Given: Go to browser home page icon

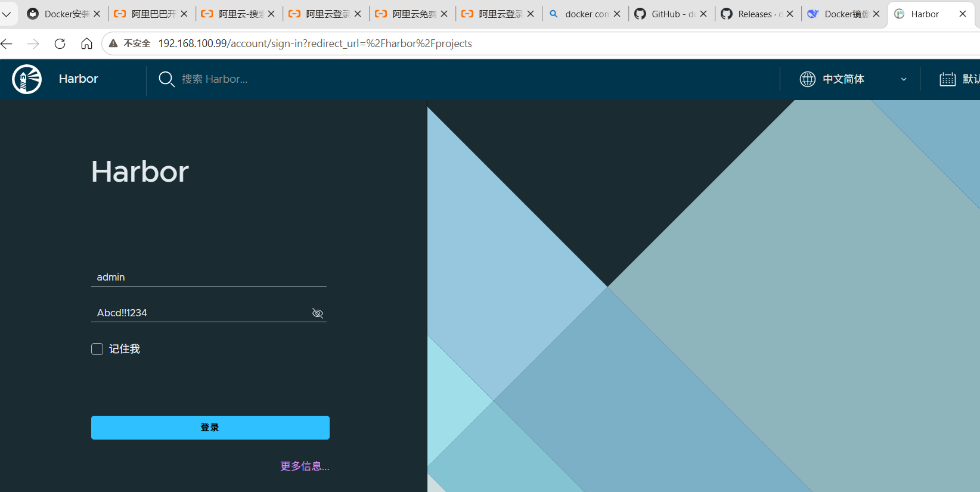Looking at the screenshot, I should click(86, 43).
